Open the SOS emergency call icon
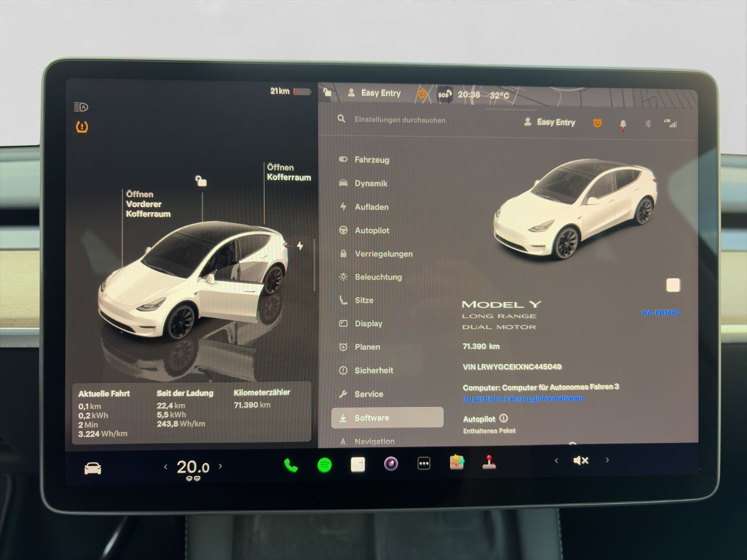Screen dimensions: 747x560 [x=444, y=94]
